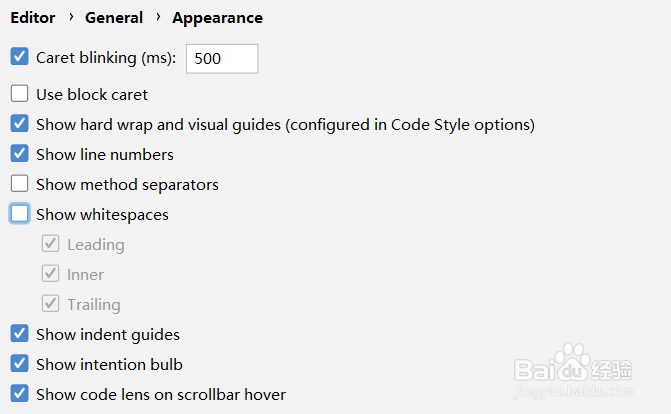Turn off Show line numbers
This screenshot has height=414, width=671.
pos(19,154)
